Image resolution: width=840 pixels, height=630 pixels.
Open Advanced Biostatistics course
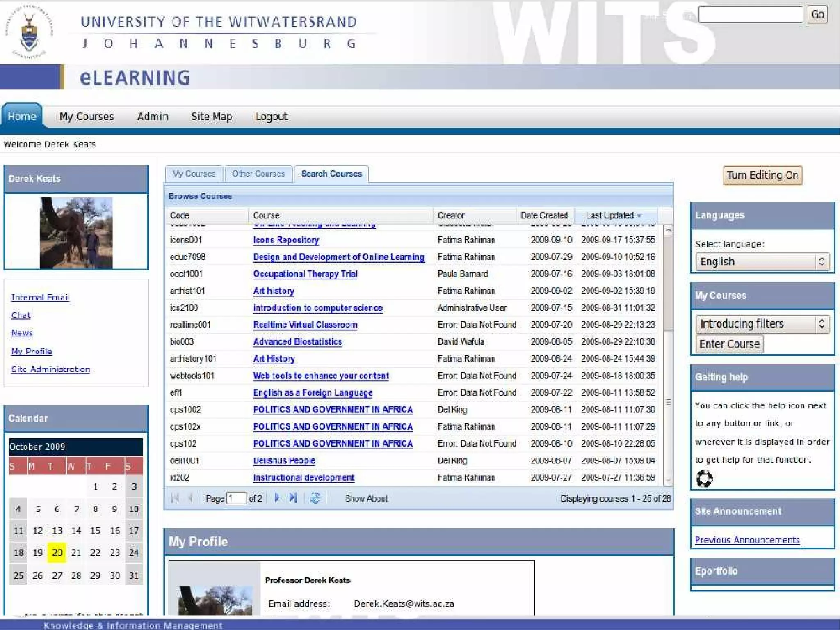coord(297,342)
